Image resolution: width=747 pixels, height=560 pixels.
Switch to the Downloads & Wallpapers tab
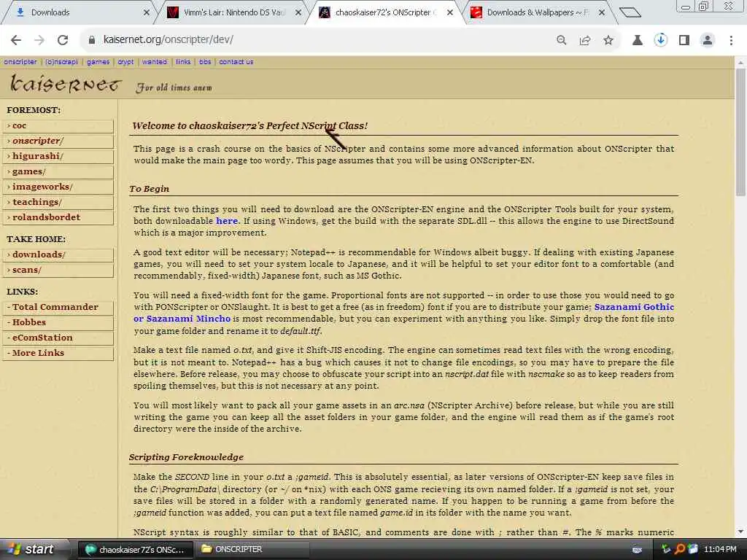tap(538, 12)
